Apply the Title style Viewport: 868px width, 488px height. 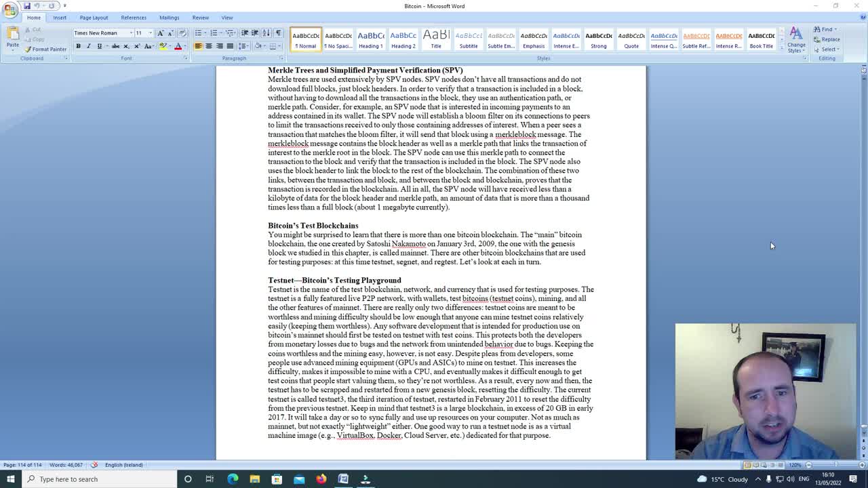436,39
